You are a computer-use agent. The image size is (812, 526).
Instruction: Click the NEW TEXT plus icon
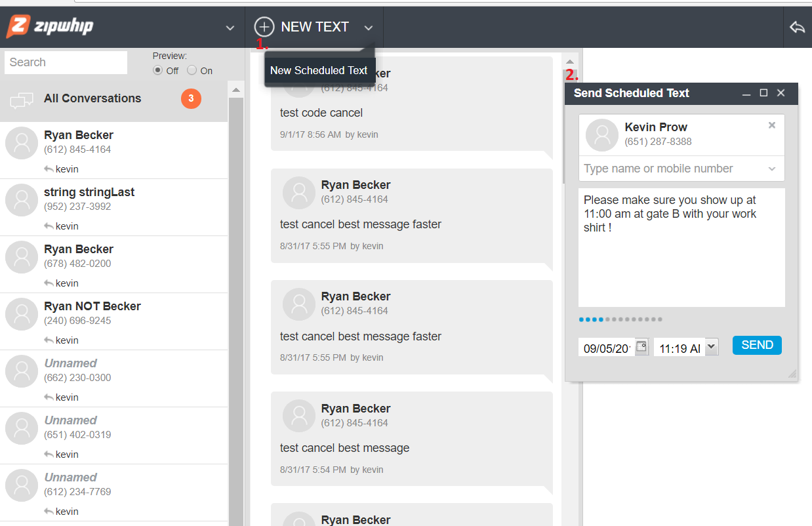(264, 27)
